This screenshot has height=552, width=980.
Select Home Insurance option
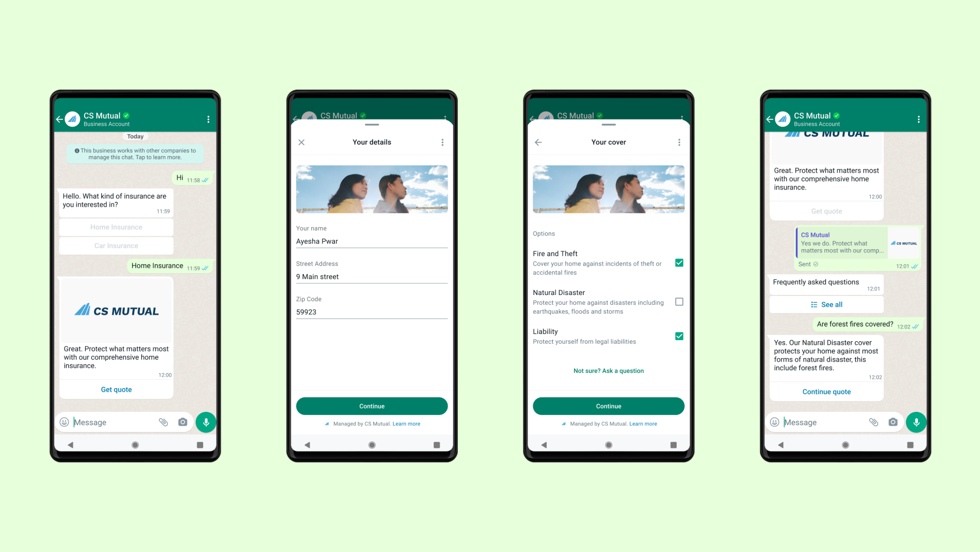(116, 227)
